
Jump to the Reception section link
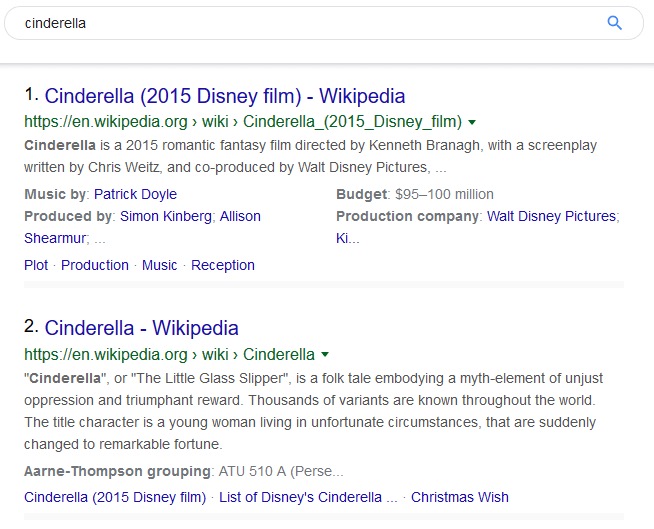(x=223, y=265)
